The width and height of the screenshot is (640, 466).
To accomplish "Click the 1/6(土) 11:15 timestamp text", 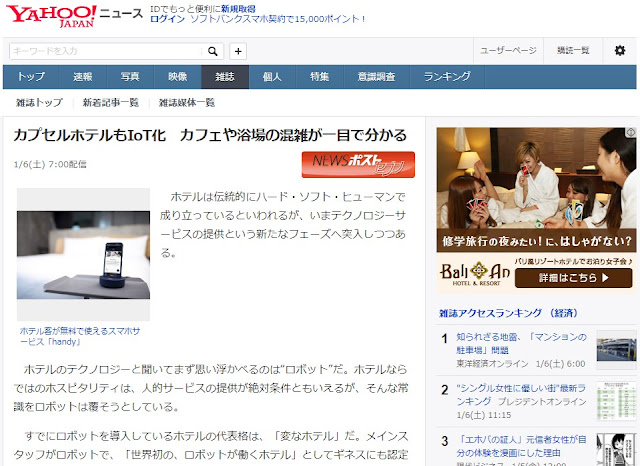I will pyautogui.click(x=484, y=415).
